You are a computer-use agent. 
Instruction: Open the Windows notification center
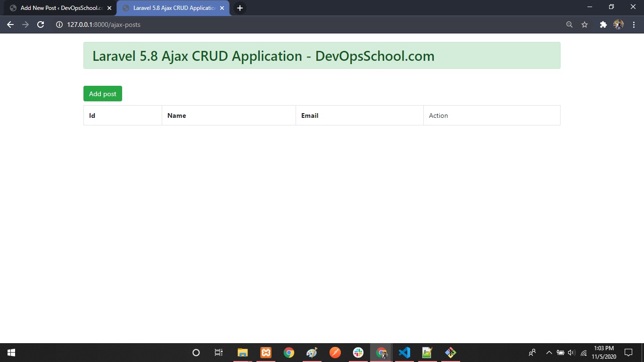coord(628,353)
